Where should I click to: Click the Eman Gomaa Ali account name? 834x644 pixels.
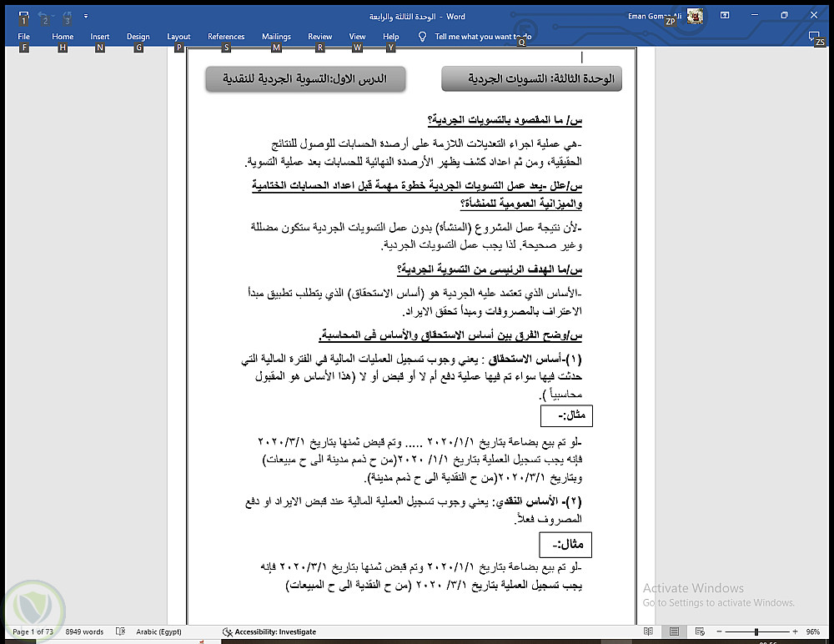point(654,17)
